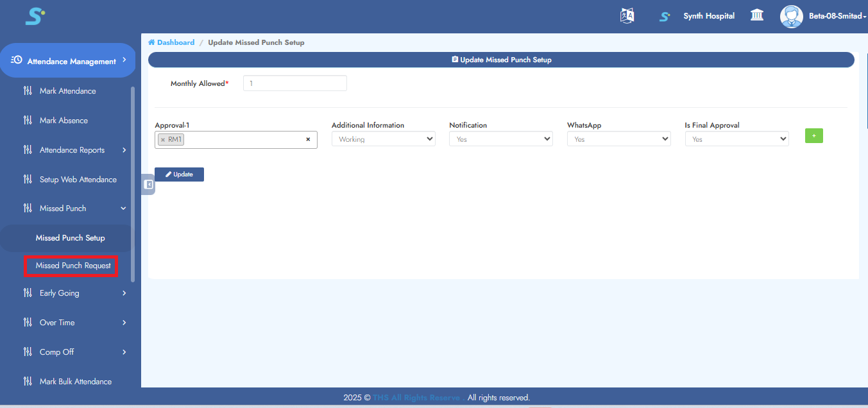This screenshot has height=408, width=868.
Task: Open the user profile avatar menu
Action: click(x=791, y=16)
